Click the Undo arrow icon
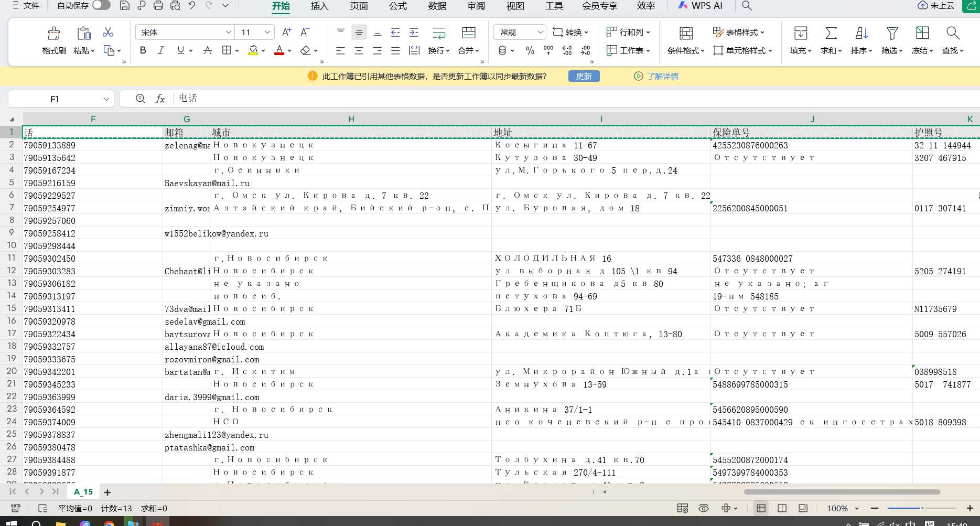Viewport: 980px width, 526px height. tap(192, 6)
